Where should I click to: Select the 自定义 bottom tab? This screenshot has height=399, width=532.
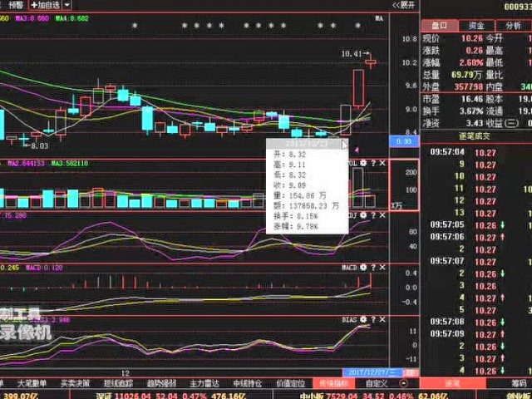(x=377, y=383)
